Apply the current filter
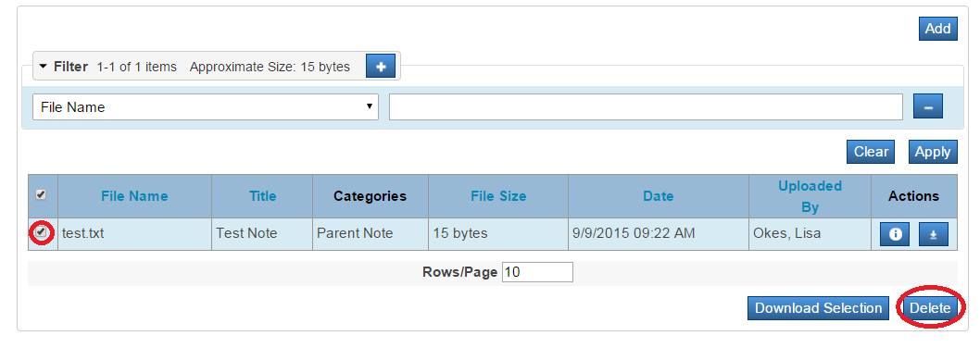 click(x=933, y=152)
